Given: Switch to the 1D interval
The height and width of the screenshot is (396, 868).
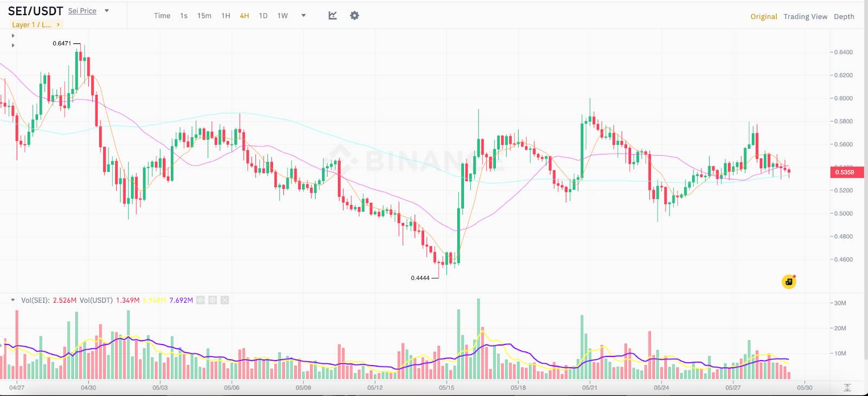Looking at the screenshot, I should 263,16.
